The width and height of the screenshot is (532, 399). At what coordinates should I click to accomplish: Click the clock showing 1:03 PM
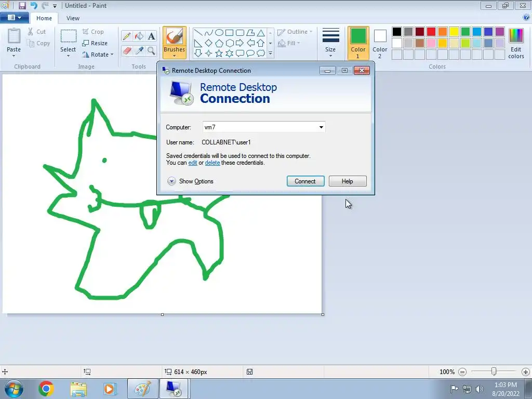(x=506, y=385)
